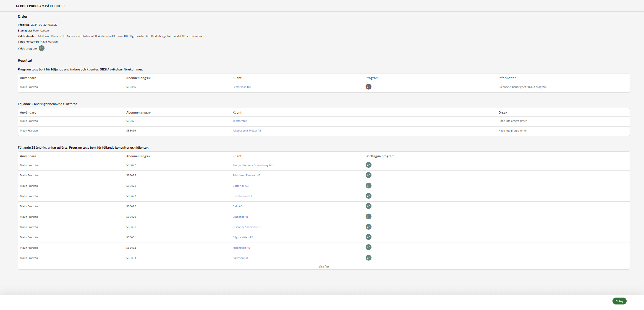Open the Guldkant AB link

point(240,217)
